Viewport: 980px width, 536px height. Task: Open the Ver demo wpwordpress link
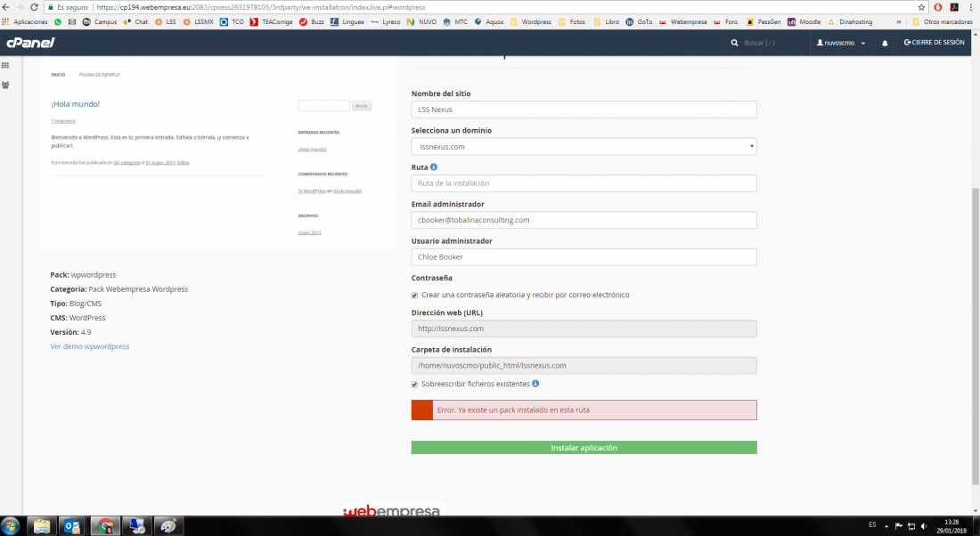[89, 346]
